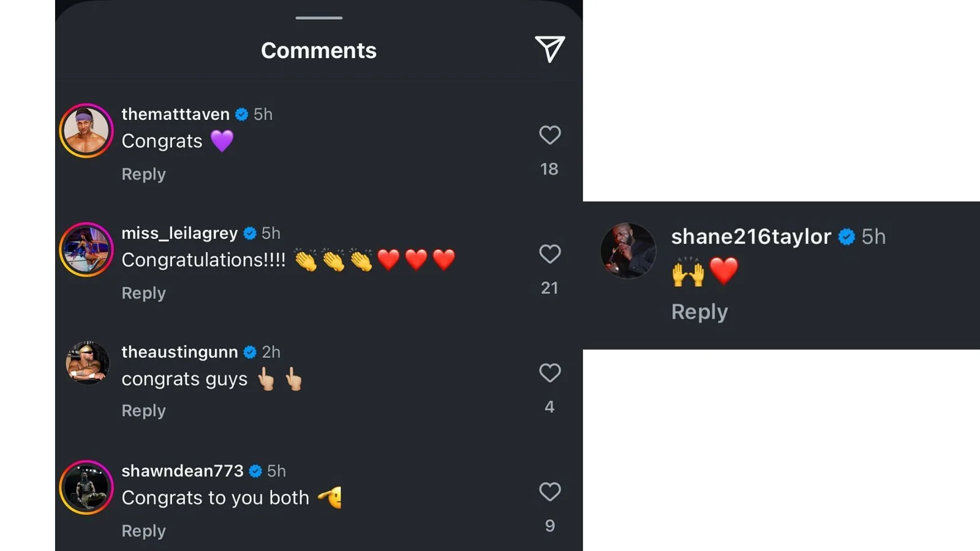Tap the share paper-plane icon
Screen dimensions: 980x551
pyautogui.click(x=549, y=49)
